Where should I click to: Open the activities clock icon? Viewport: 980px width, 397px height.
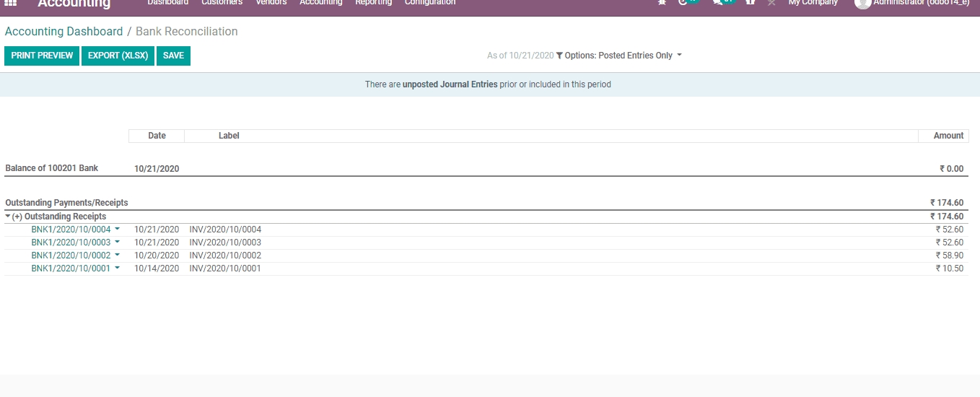click(683, 3)
